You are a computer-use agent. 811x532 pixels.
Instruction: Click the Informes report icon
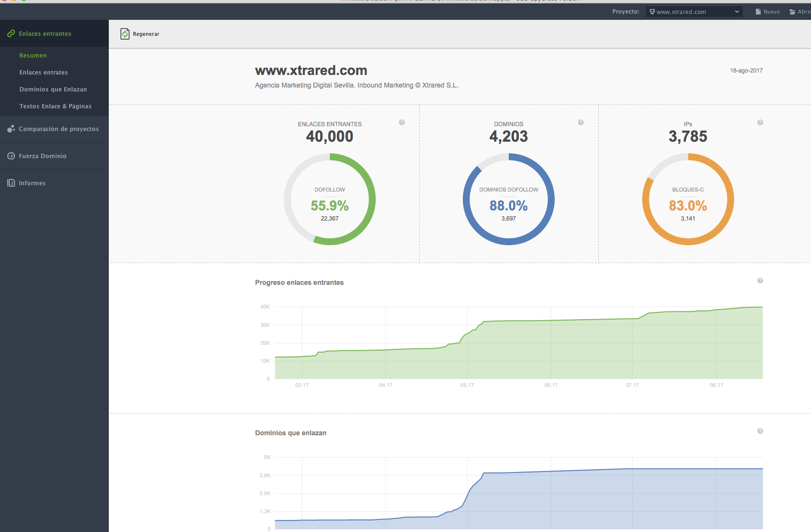(11, 183)
